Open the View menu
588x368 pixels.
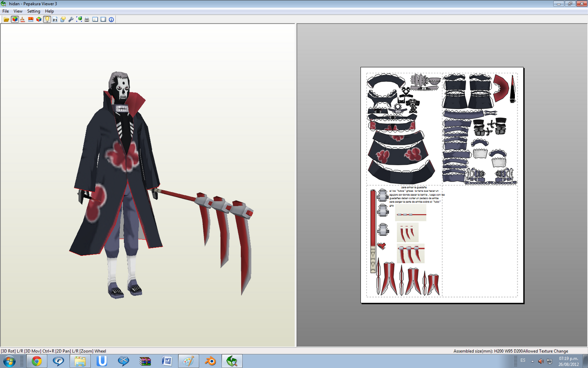coord(18,11)
